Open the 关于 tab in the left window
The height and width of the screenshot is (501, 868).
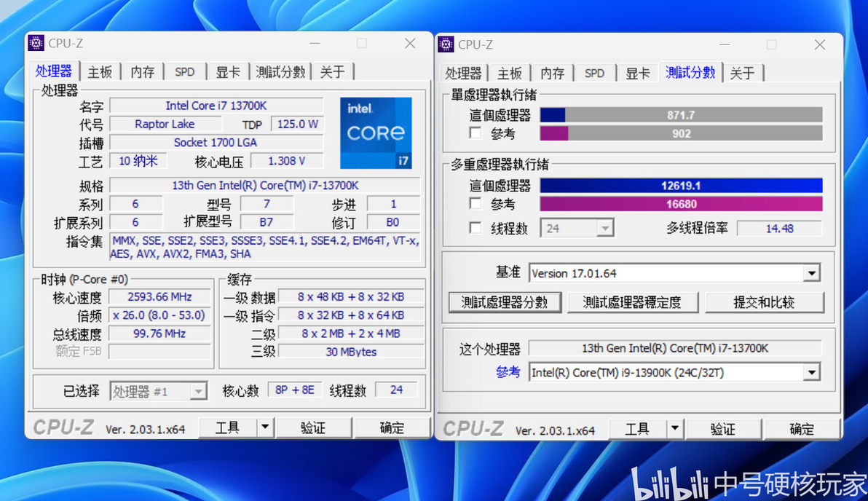point(332,72)
